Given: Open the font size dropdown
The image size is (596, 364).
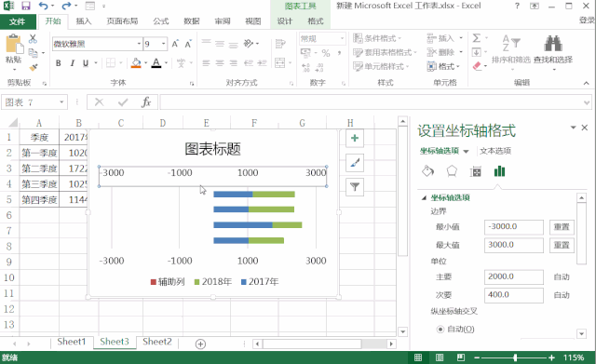Looking at the screenshot, I should point(164,44).
